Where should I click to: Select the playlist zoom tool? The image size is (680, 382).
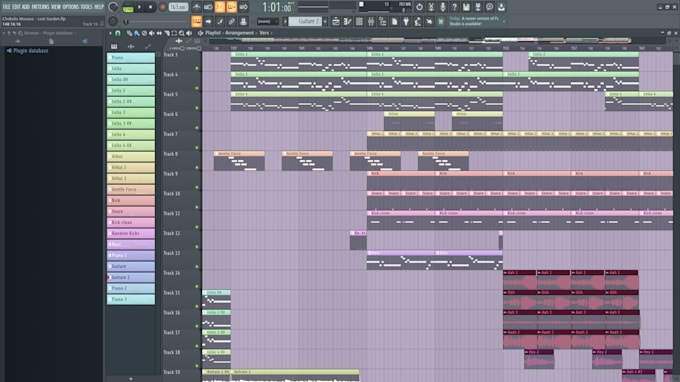[181, 33]
